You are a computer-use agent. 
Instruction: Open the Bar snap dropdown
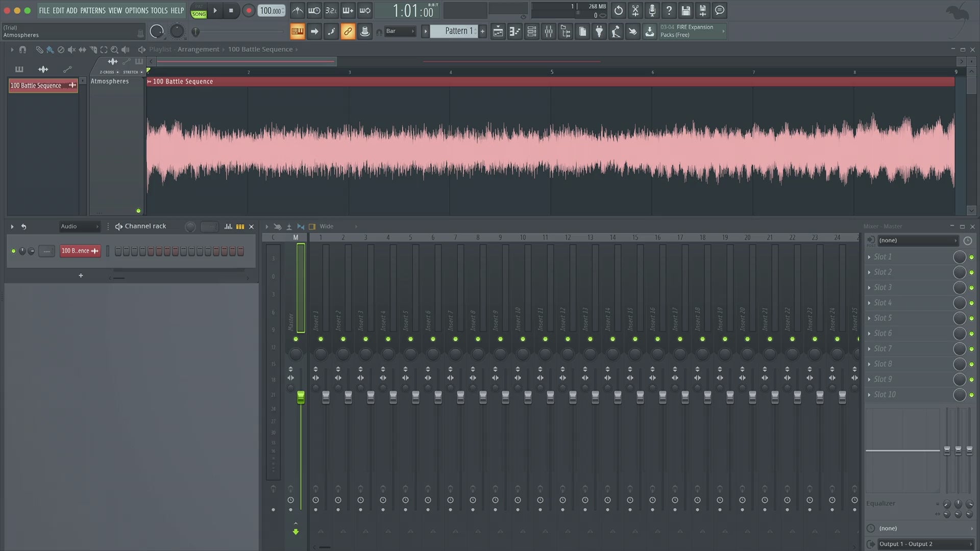pos(400,32)
